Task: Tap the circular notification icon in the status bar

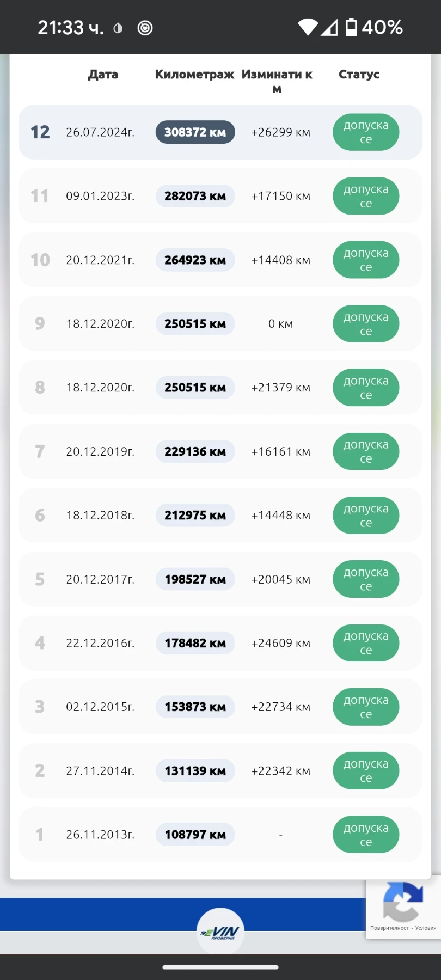Action: [x=145, y=28]
